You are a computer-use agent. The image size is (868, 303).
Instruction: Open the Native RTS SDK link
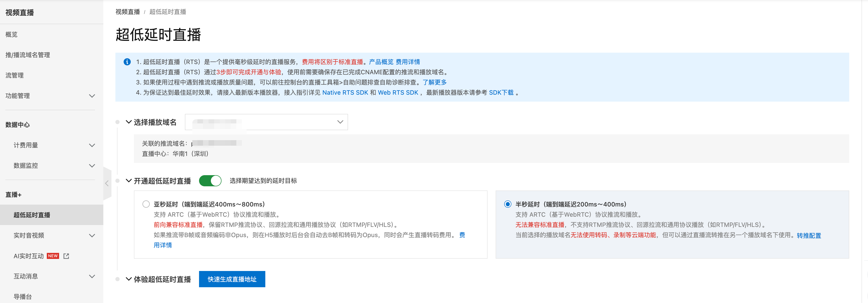(345, 92)
